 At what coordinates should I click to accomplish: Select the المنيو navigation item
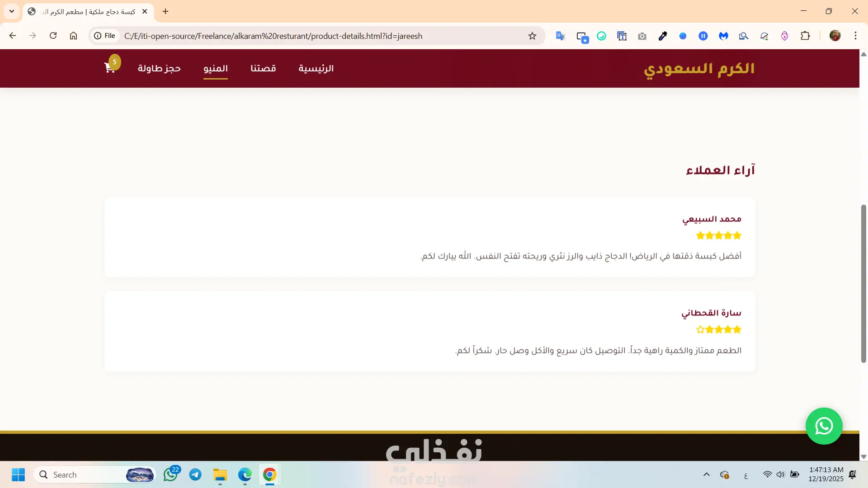[216, 68]
